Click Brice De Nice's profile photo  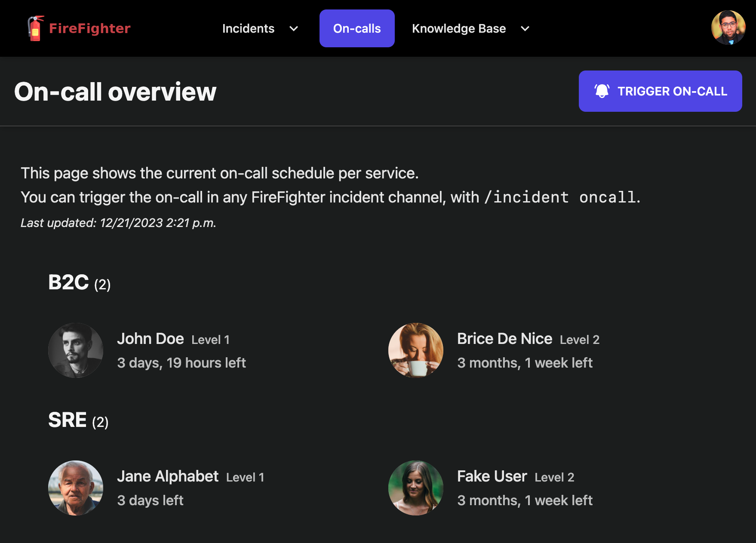(416, 350)
